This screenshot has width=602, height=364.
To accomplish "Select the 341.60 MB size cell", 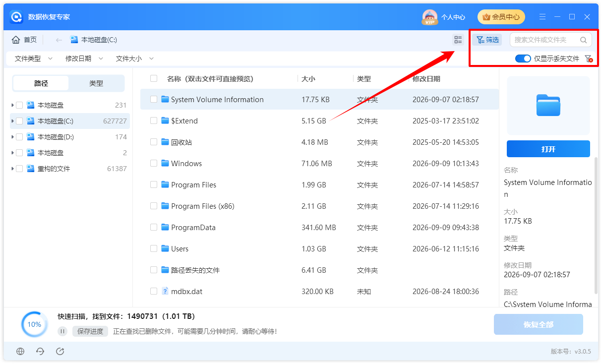I will (x=319, y=227).
